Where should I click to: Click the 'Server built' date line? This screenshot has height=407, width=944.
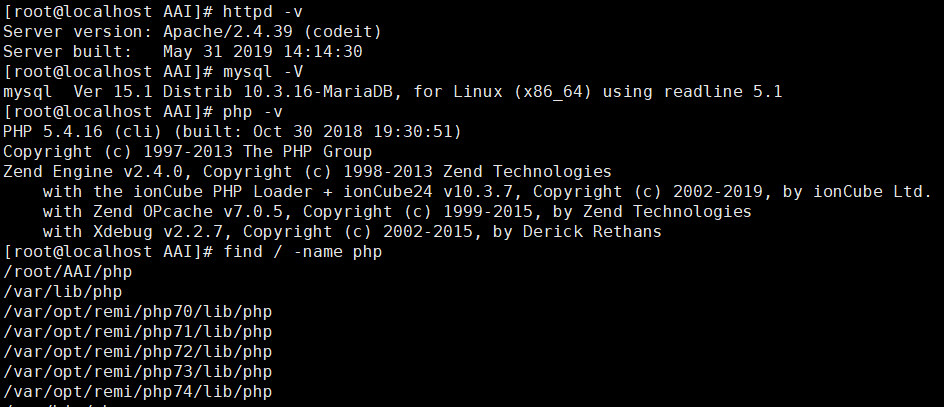[182, 52]
